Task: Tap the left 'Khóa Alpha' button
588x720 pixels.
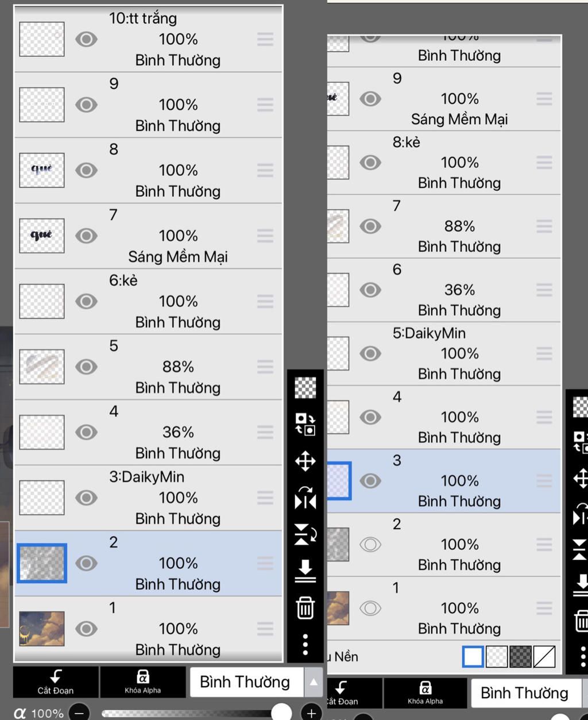Action: tap(143, 682)
